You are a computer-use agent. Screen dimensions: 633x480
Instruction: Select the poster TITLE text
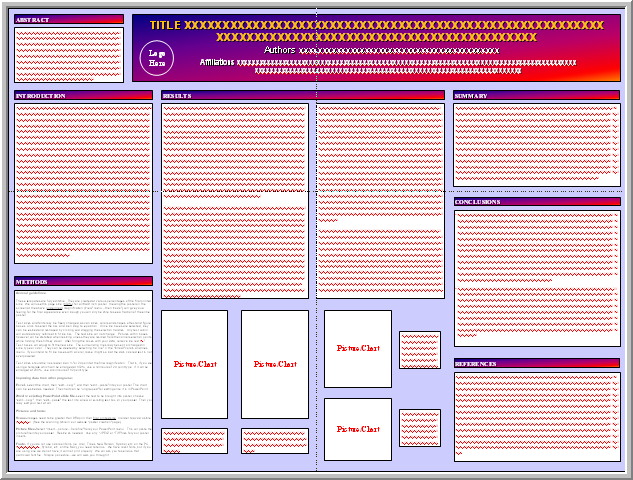(376, 30)
